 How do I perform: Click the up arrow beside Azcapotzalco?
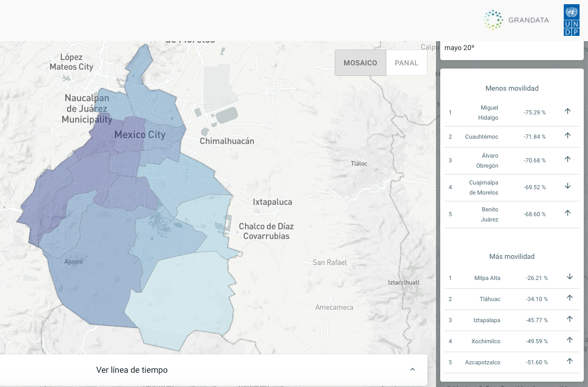[570, 361]
